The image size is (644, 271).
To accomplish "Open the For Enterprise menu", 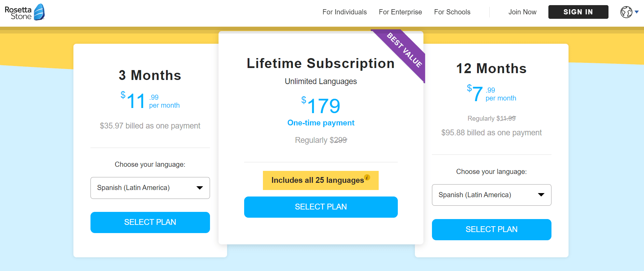I will point(400,12).
